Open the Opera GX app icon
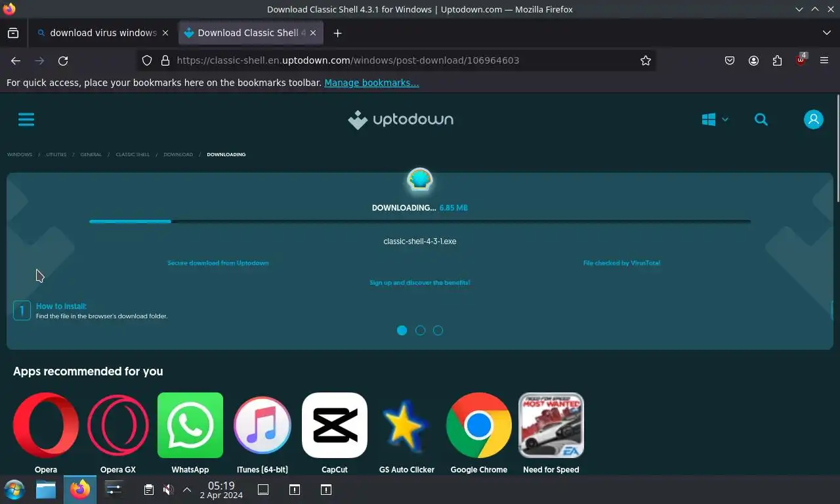The width and height of the screenshot is (840, 504). pos(118,425)
